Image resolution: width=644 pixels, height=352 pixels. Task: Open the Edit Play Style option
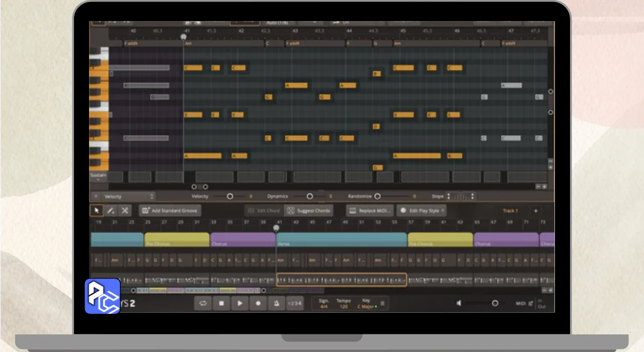[x=421, y=211]
